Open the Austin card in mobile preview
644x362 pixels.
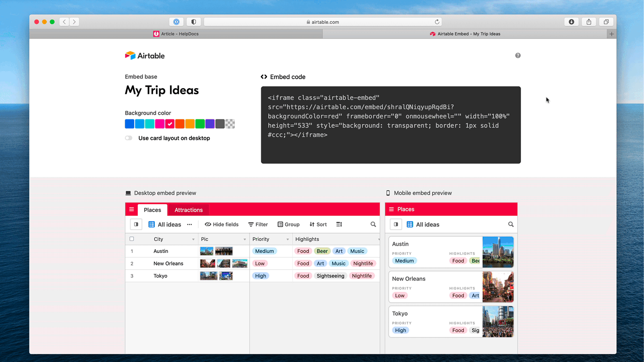point(451,252)
